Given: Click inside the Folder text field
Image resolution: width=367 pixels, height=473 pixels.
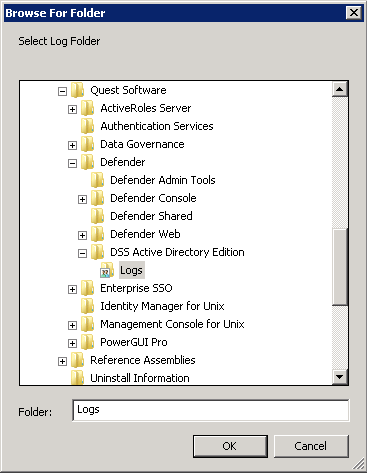Looking at the screenshot, I should (x=211, y=410).
